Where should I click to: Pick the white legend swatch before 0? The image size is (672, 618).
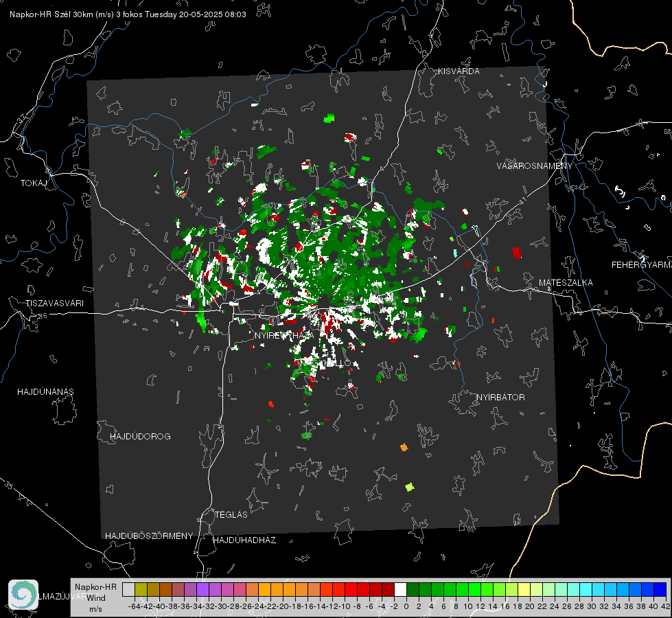coord(400,589)
